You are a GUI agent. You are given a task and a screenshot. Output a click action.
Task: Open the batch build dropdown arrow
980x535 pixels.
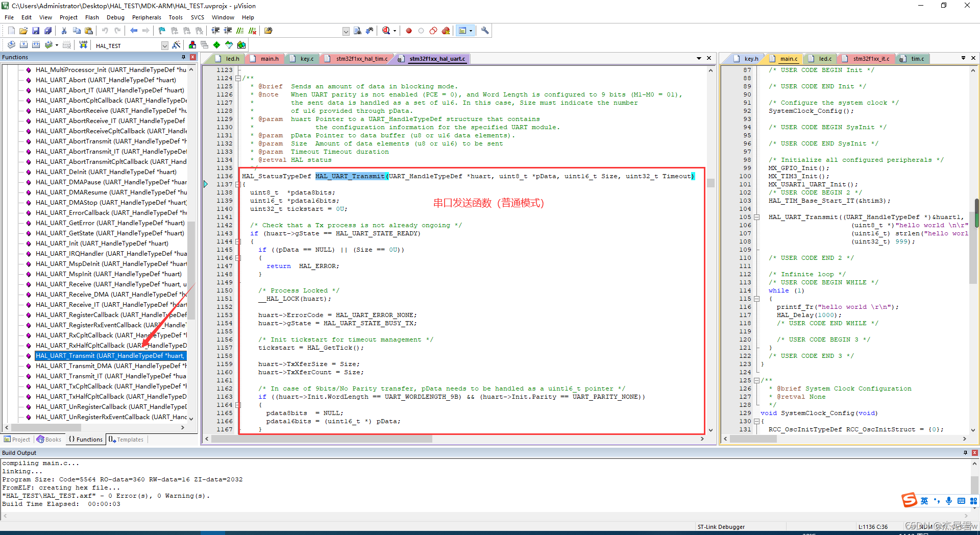57,45
